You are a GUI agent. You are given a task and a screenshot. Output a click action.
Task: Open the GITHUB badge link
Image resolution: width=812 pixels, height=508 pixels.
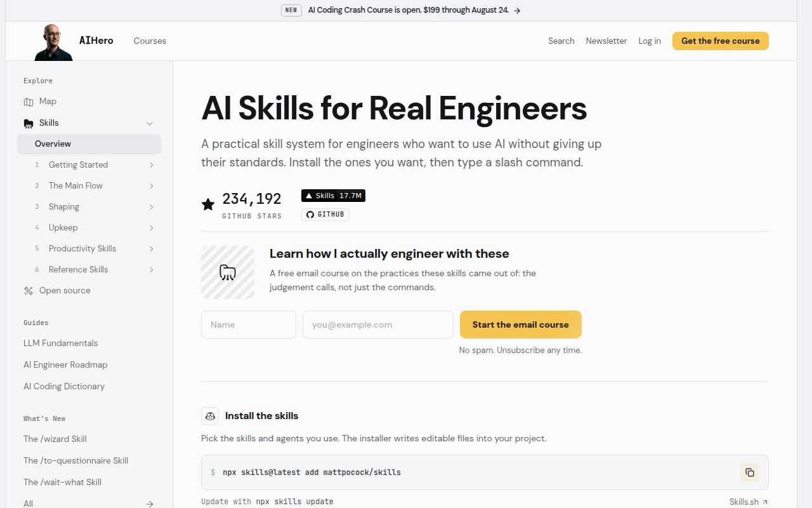325,215
